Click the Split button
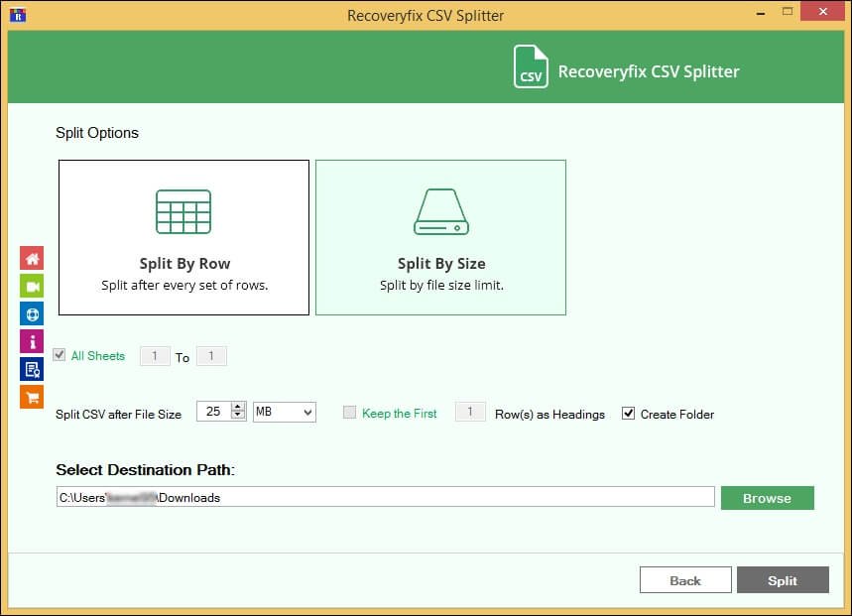This screenshot has width=852, height=616. pos(783,580)
